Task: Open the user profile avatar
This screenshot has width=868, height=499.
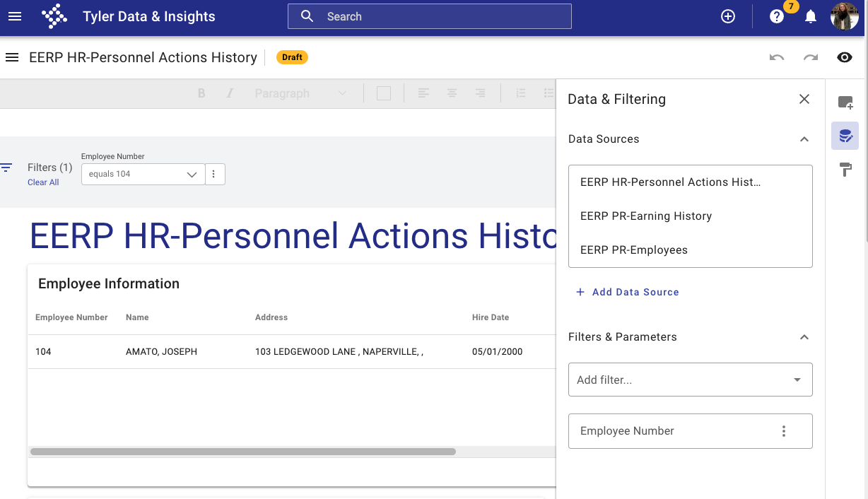Action: 845,16
